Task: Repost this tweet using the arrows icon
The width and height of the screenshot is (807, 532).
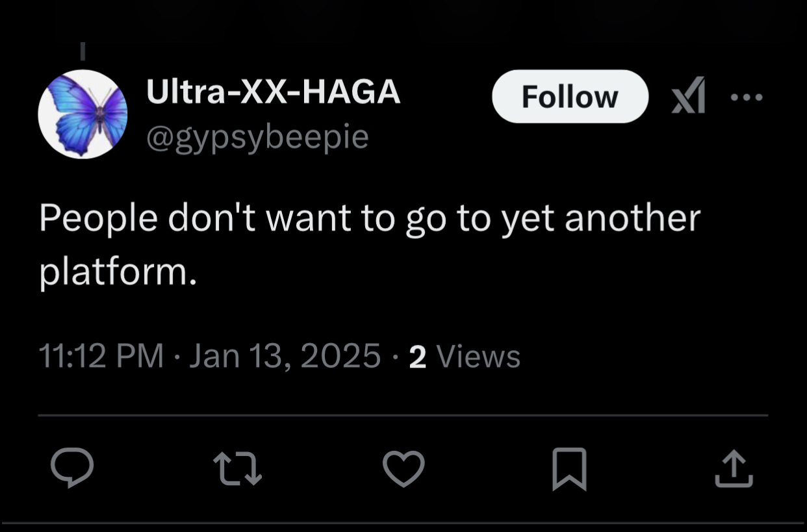Action: coord(238,469)
